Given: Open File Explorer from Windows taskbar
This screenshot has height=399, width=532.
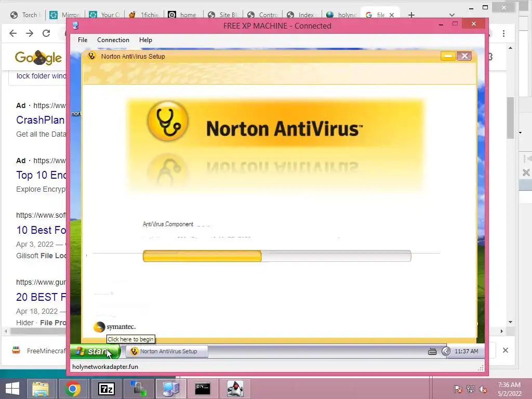Looking at the screenshot, I should (41, 389).
